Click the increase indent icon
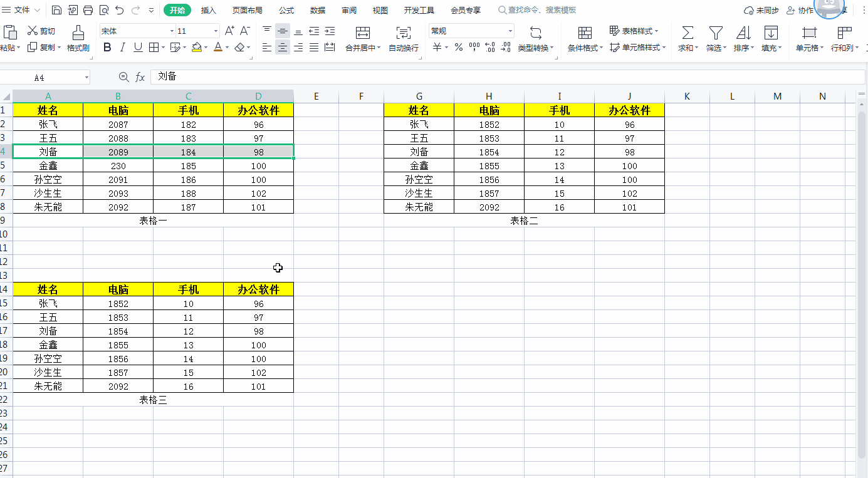 point(330,31)
